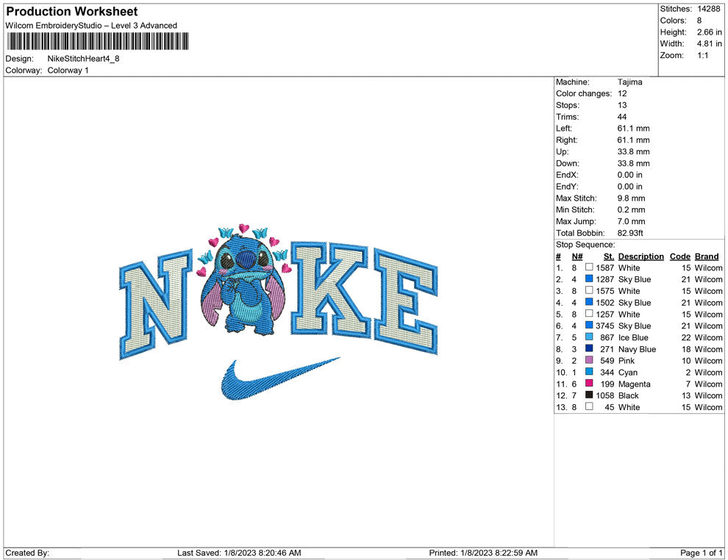
Task: Click the Max Jump value 7.0 mm
Action: [631, 221]
